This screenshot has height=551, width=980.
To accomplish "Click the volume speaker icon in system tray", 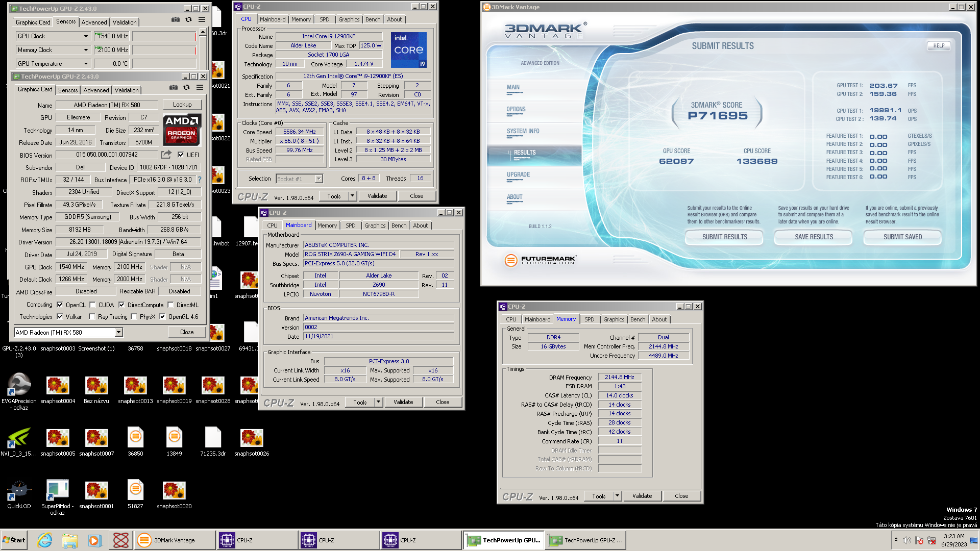I will point(906,540).
